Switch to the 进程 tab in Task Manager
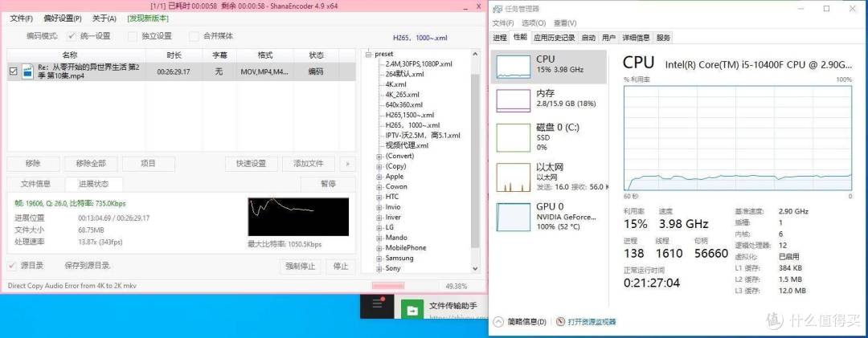 [x=500, y=38]
